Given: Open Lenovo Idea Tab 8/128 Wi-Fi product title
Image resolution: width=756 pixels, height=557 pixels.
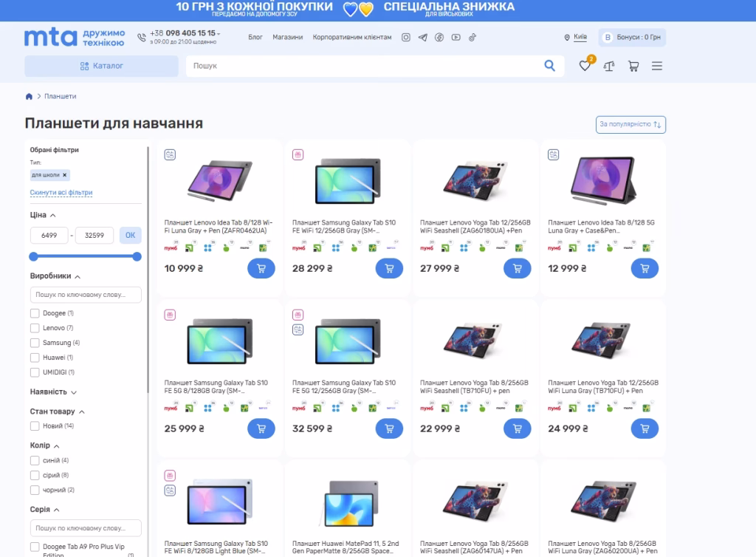Looking at the screenshot, I should (219, 227).
